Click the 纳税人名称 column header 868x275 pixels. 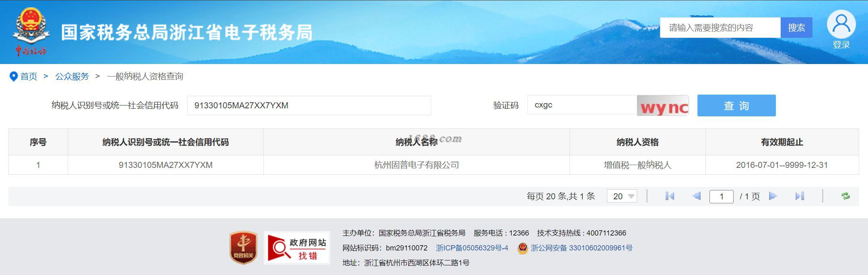pos(417,142)
